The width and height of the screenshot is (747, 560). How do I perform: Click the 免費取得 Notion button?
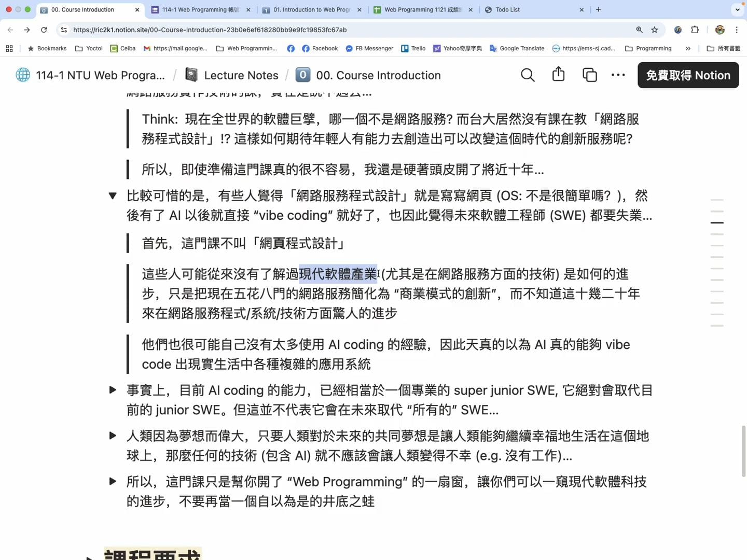tap(688, 75)
